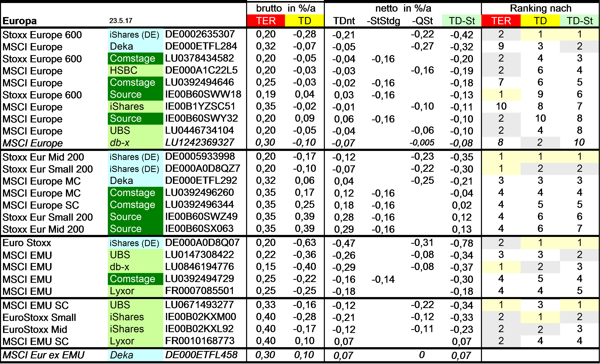Image resolution: width=600 pixels, height=364 pixels.
Task: Select the italic db-x provider cell
Action: pyautogui.click(x=135, y=143)
